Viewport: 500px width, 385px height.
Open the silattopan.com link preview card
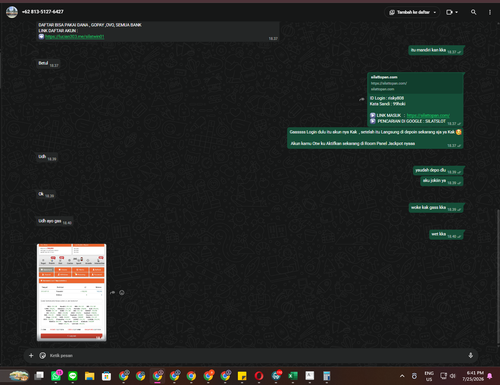coord(415,83)
